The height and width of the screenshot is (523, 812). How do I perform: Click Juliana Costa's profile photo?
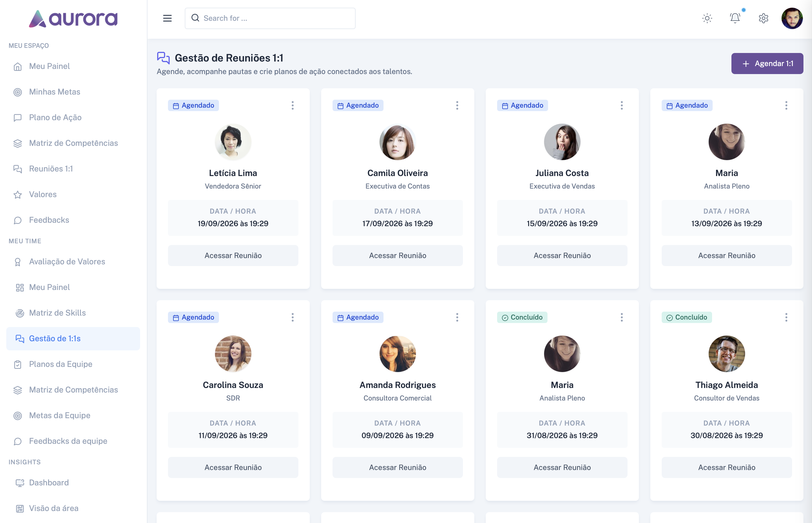tap(562, 142)
